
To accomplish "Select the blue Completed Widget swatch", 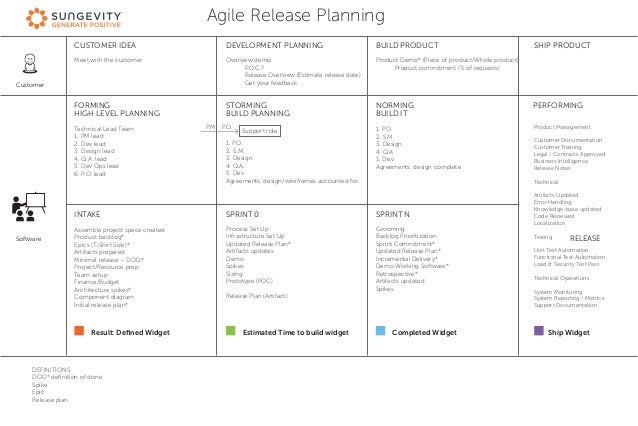I will pyautogui.click(x=380, y=330).
